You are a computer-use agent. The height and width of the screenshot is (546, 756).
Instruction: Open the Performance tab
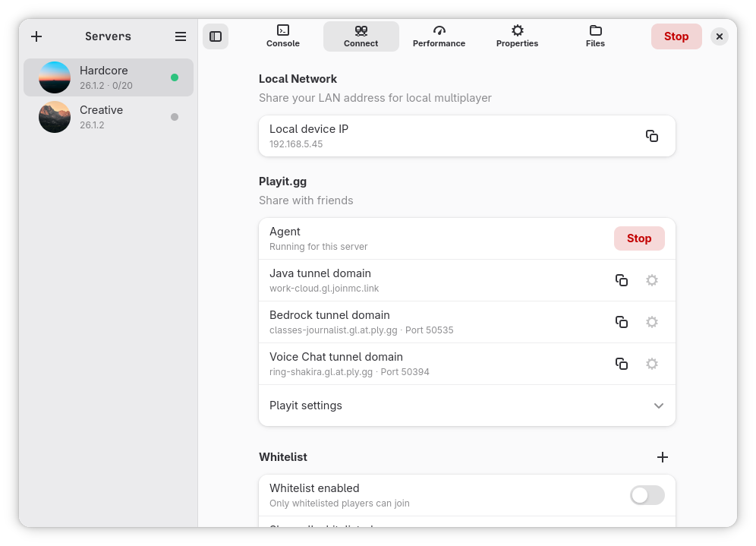pos(439,36)
